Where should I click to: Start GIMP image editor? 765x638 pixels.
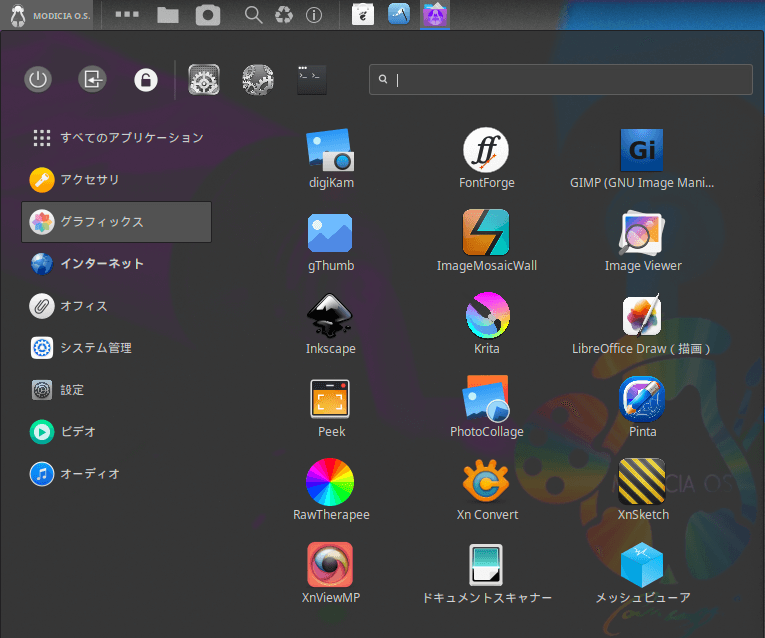(x=642, y=151)
